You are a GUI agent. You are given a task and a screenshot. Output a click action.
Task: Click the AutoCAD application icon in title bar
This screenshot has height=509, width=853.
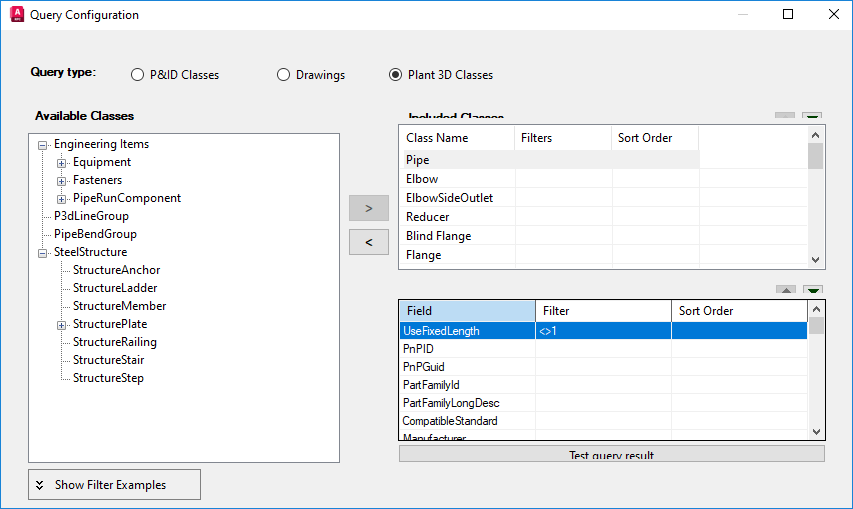pyautogui.click(x=16, y=15)
